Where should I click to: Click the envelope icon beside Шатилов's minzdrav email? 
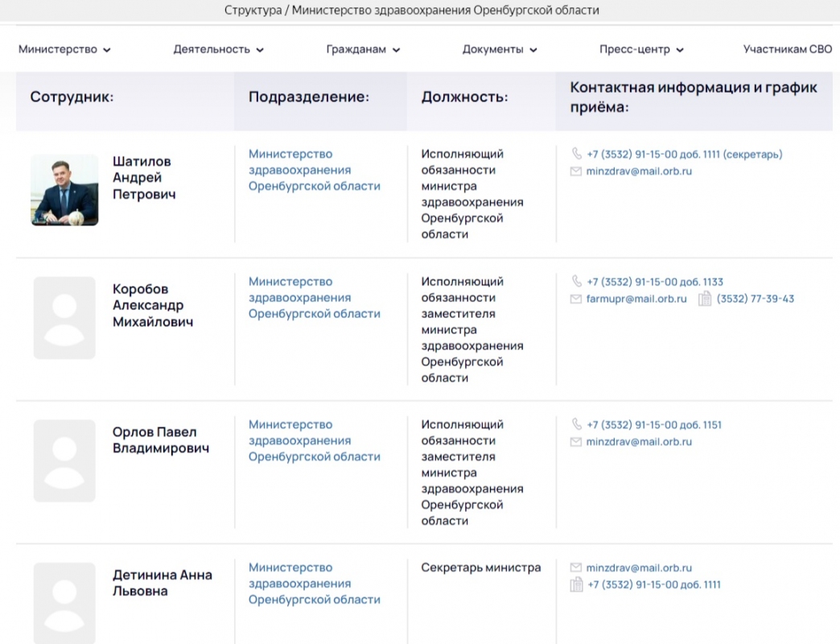tap(576, 171)
